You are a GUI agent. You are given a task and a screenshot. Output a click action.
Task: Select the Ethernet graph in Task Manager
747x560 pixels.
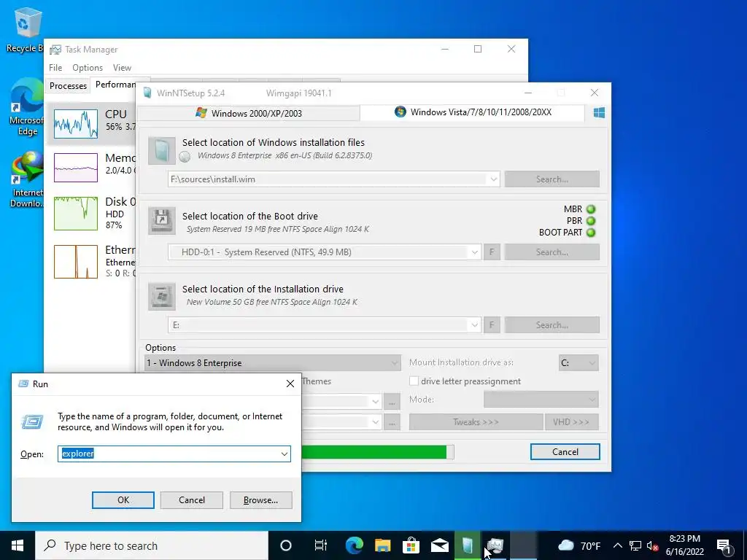(76, 262)
